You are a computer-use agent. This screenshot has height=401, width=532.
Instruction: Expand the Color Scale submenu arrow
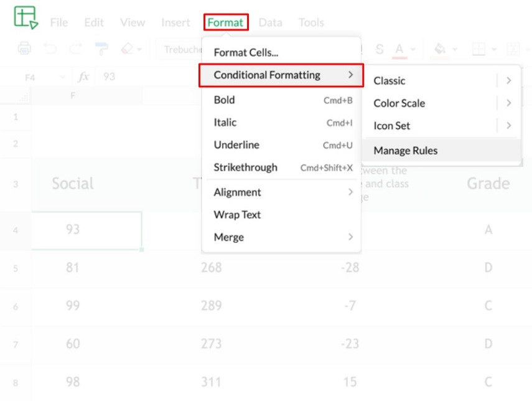pos(508,103)
